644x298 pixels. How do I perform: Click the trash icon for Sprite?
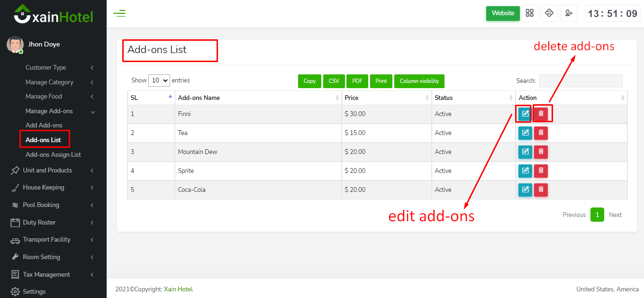pyautogui.click(x=541, y=171)
